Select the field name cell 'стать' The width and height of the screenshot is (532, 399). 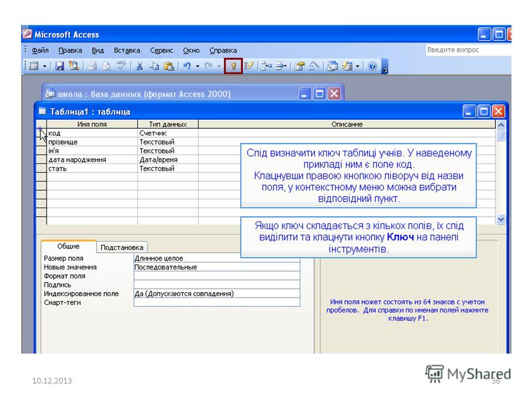tap(92, 168)
